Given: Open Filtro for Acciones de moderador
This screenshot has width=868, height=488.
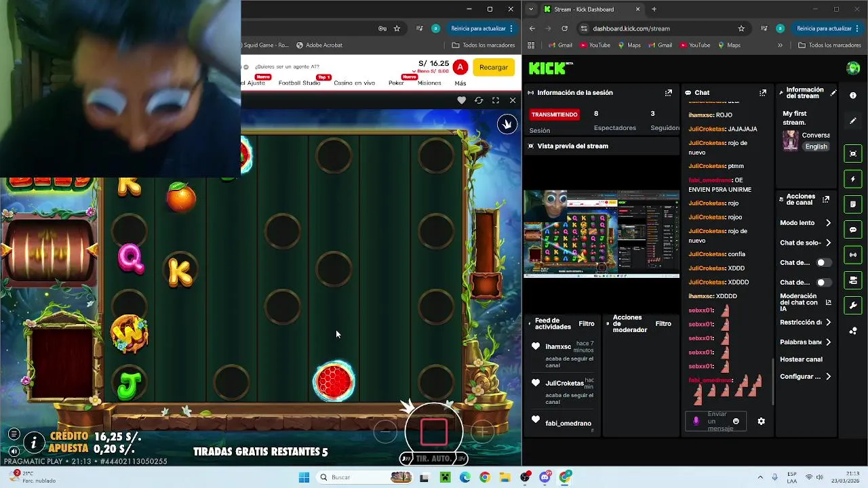Looking at the screenshot, I should pos(663,324).
